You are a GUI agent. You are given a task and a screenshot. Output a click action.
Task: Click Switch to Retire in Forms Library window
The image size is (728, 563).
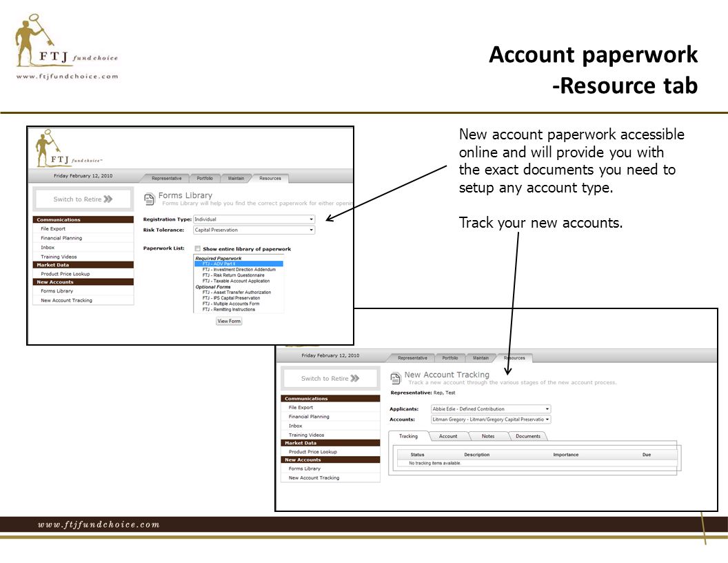click(x=83, y=199)
